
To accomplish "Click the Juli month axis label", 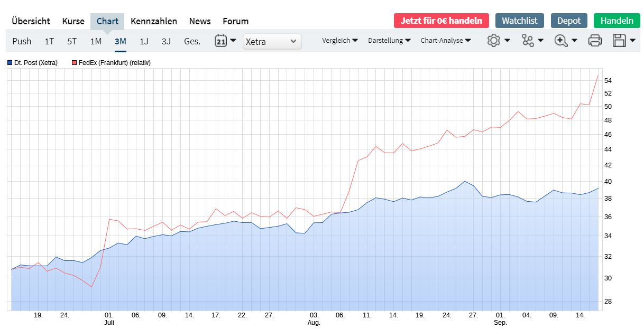I will coord(109,322).
